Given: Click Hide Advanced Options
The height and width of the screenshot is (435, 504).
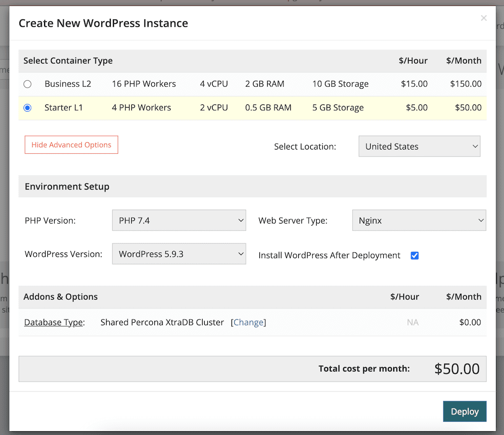Looking at the screenshot, I should click(71, 145).
